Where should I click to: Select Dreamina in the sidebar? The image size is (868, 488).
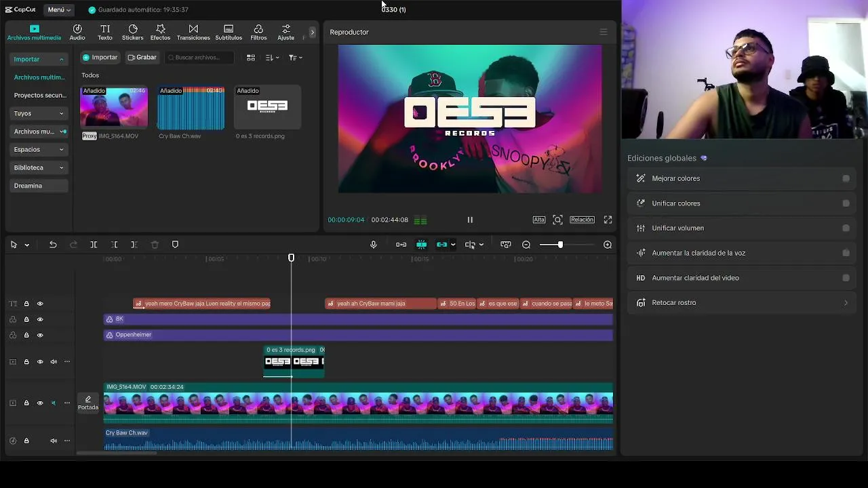click(39, 186)
